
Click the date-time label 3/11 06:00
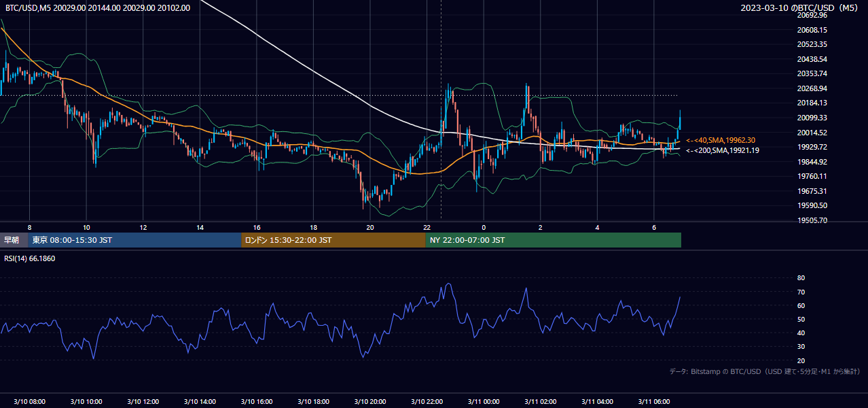654,402
